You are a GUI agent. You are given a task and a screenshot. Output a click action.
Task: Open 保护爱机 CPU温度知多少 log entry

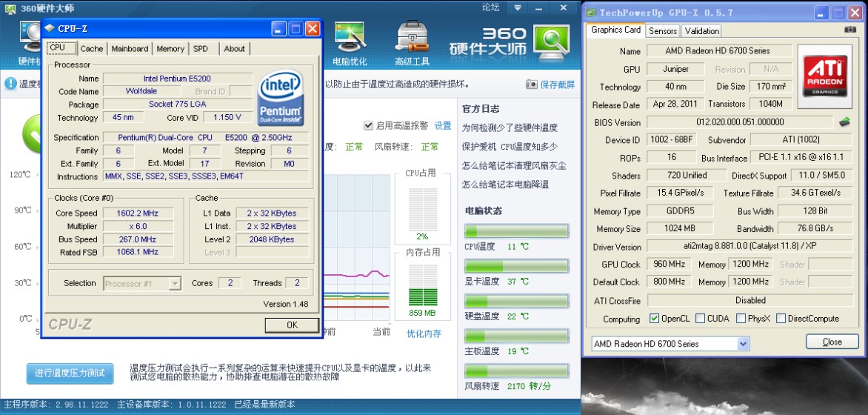click(x=510, y=146)
